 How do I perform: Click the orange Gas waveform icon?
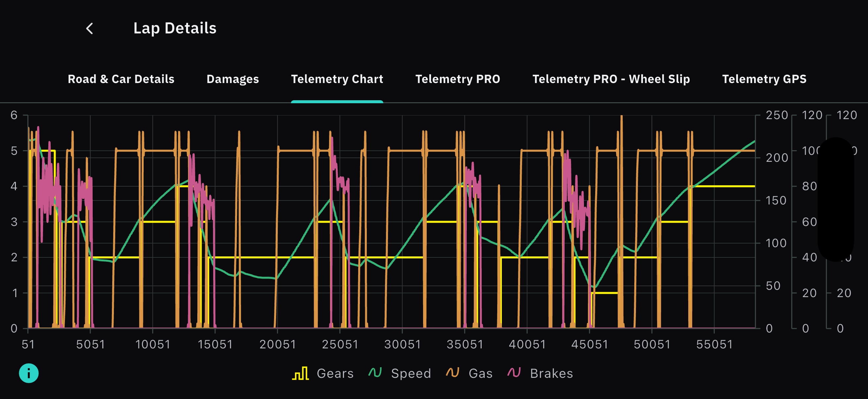(453, 373)
